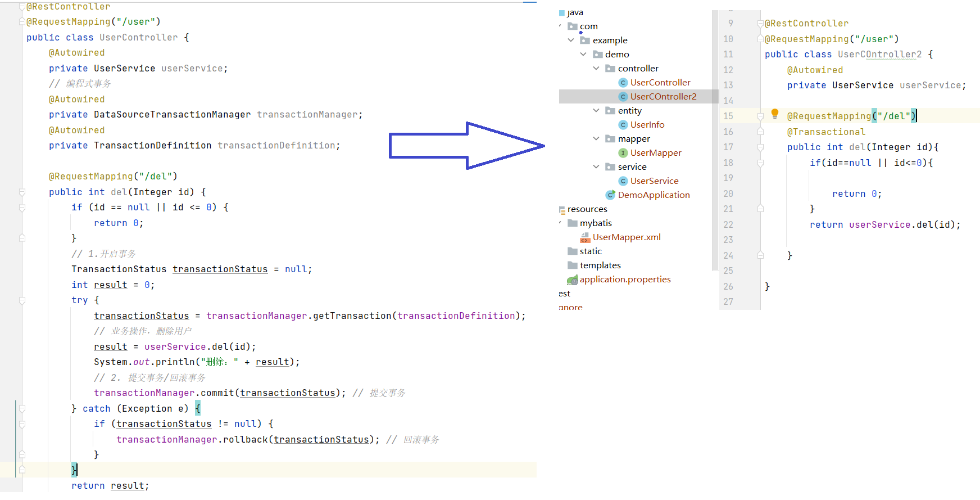Click line number 22 in the gutter
The image size is (980, 500).
point(728,224)
